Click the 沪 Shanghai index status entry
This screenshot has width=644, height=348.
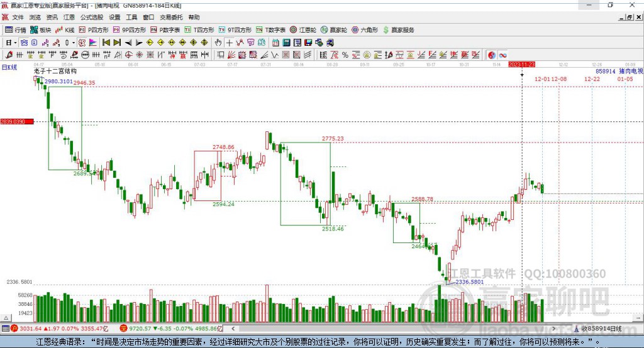coord(59,329)
